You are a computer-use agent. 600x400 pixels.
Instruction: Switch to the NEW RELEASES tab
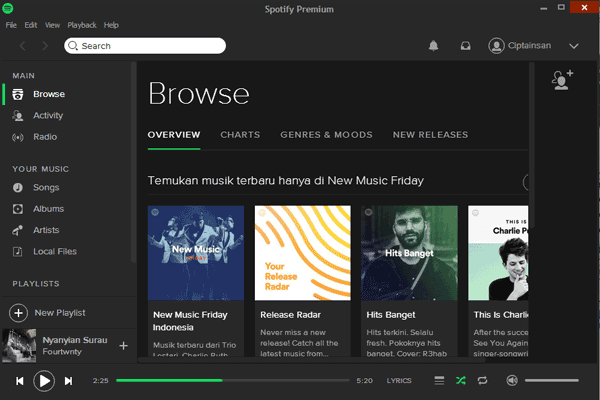point(430,135)
